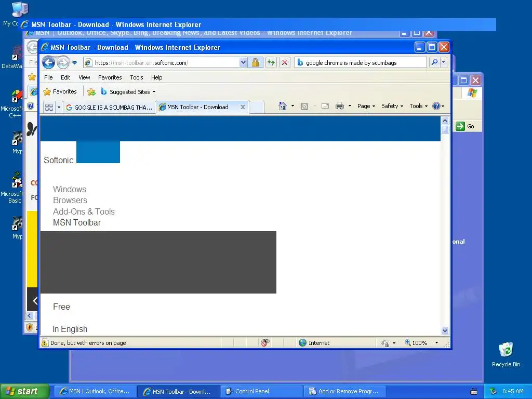The image size is (532, 399).
Task: Open the Favorites center star button
Action: click(x=60, y=91)
